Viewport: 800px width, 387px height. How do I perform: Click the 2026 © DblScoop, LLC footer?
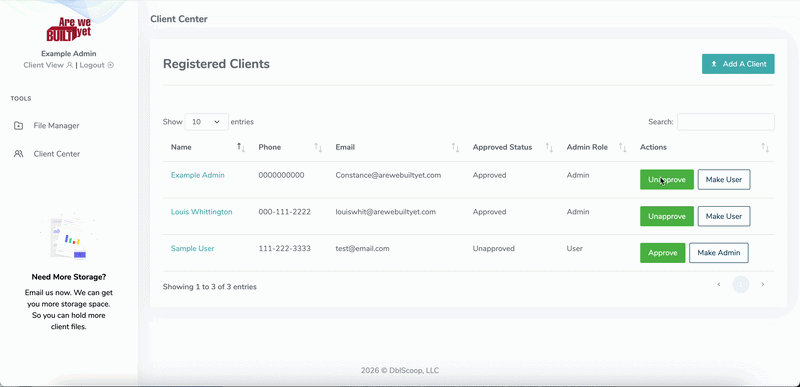(x=399, y=371)
